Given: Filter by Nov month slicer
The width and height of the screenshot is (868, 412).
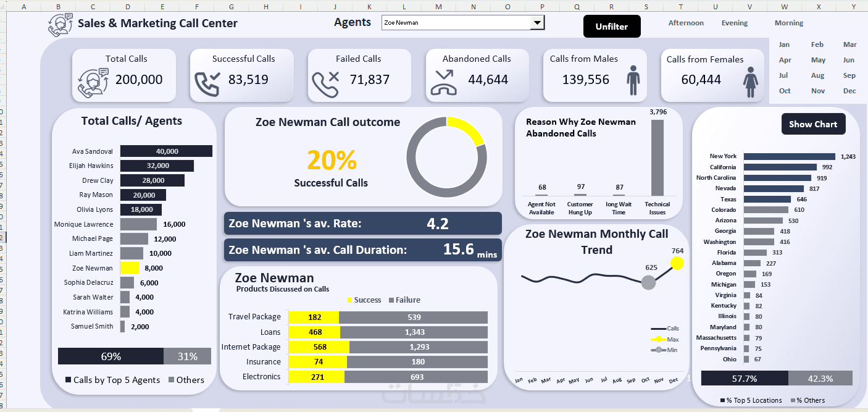Looking at the screenshot, I should [x=818, y=91].
